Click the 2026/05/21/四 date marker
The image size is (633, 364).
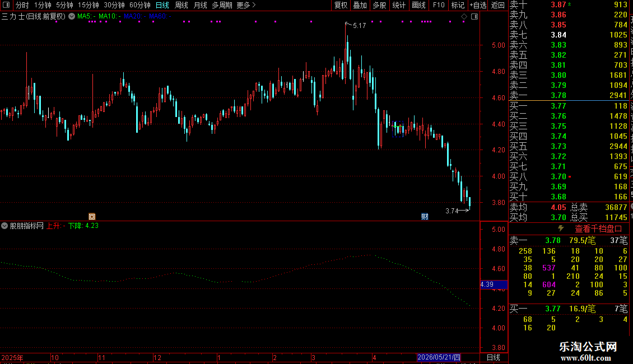439,357
